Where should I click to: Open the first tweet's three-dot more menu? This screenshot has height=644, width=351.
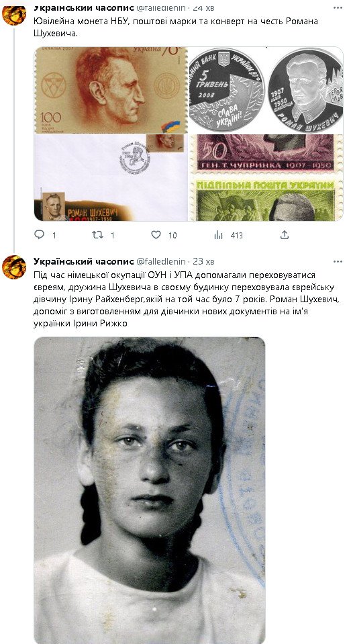coord(338,8)
